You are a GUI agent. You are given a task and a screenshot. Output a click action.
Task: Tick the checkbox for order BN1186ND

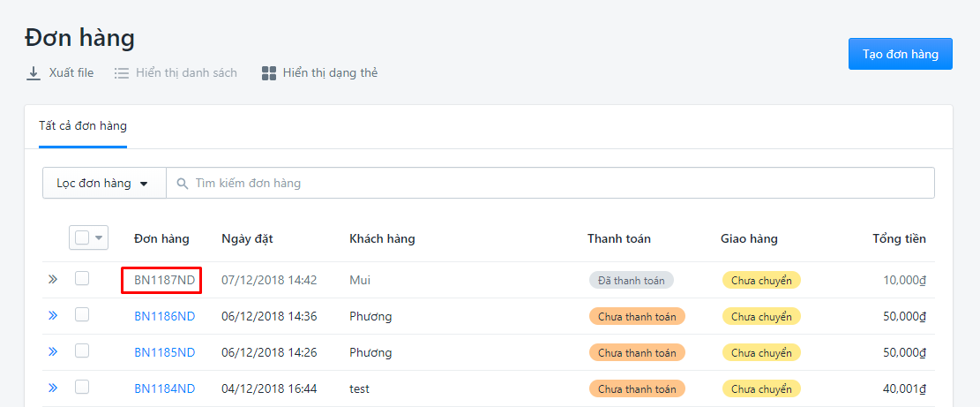click(x=82, y=314)
